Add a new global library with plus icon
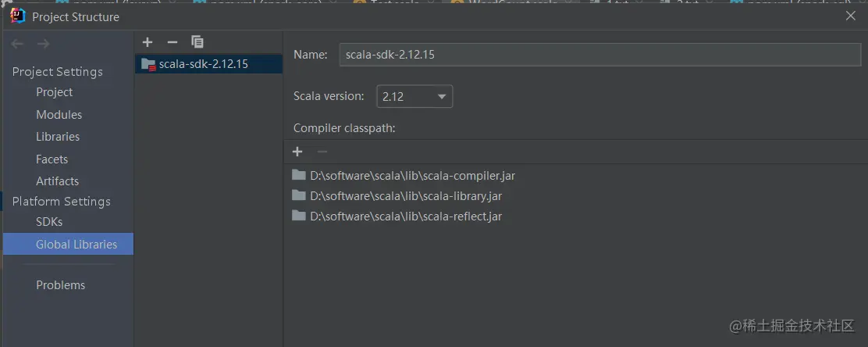The image size is (868, 347). [x=148, y=42]
